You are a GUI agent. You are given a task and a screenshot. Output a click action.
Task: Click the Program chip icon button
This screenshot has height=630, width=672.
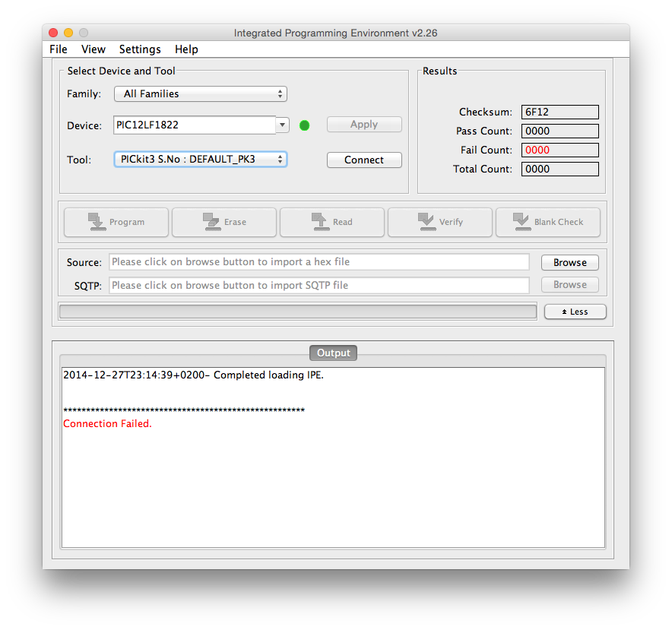tap(116, 222)
